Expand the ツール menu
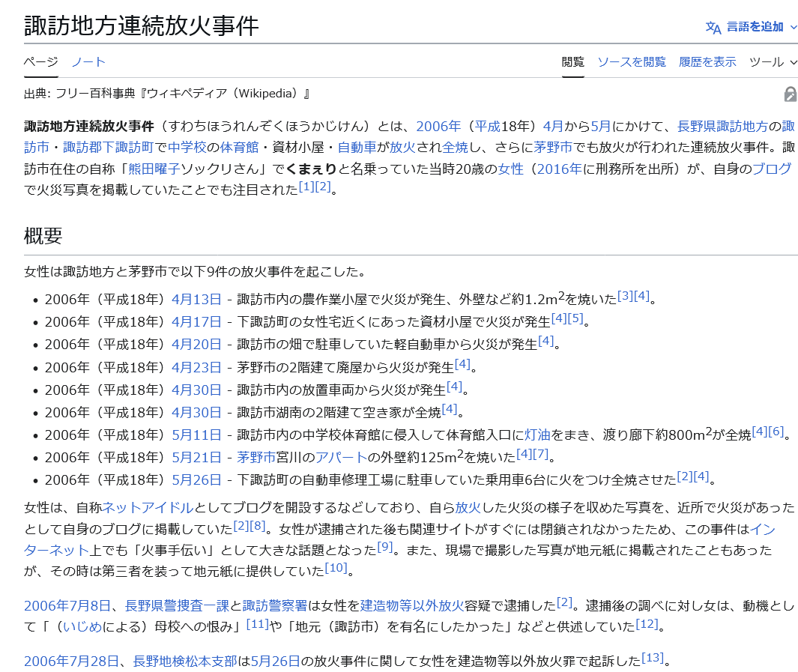 coord(773,62)
